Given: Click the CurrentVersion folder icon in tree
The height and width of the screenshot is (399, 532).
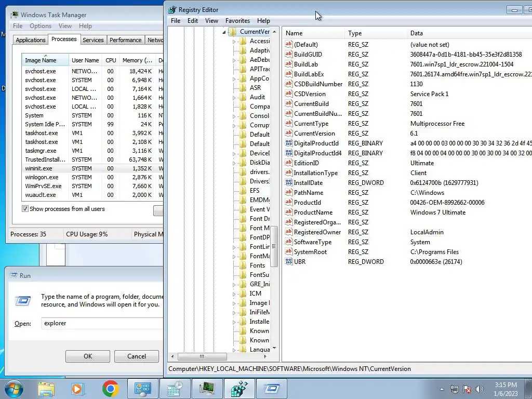Looking at the screenshot, I should coord(233,32).
